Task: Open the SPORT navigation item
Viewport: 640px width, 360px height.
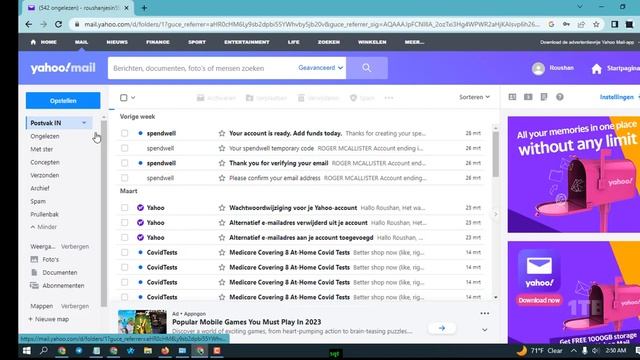Action: 197,42
